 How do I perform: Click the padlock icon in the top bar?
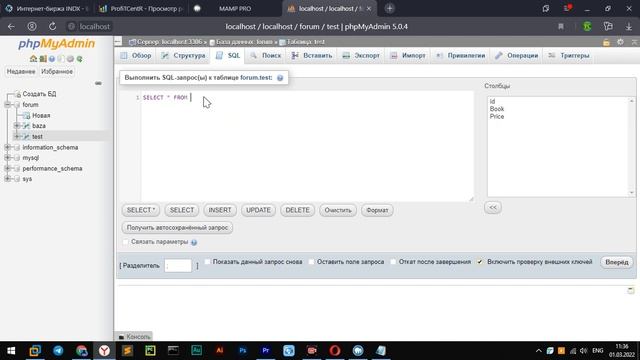607,42
